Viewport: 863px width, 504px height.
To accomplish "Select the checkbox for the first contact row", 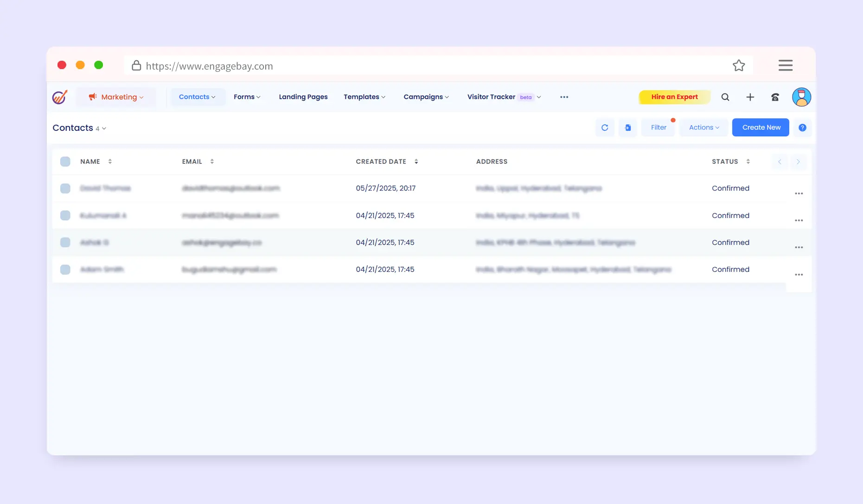I will [65, 188].
